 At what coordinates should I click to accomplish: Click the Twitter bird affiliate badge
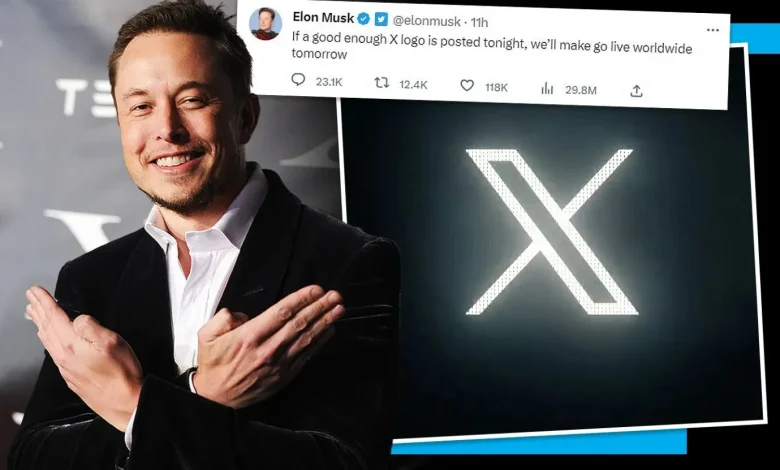[x=382, y=19]
